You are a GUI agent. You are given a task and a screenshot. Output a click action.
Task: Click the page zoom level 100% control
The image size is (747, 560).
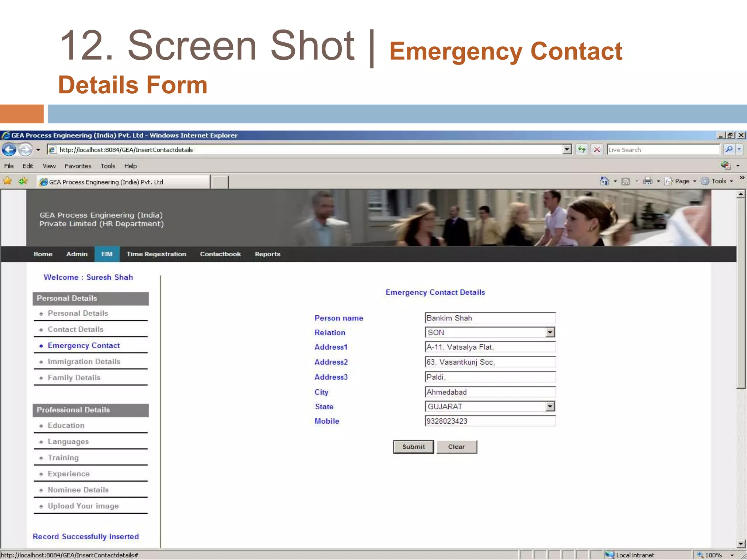pyautogui.click(x=713, y=555)
